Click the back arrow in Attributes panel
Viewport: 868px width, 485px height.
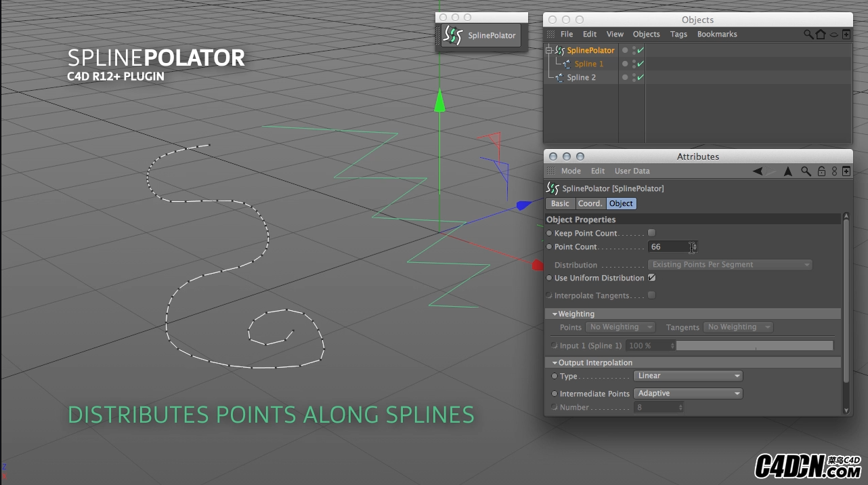[758, 171]
